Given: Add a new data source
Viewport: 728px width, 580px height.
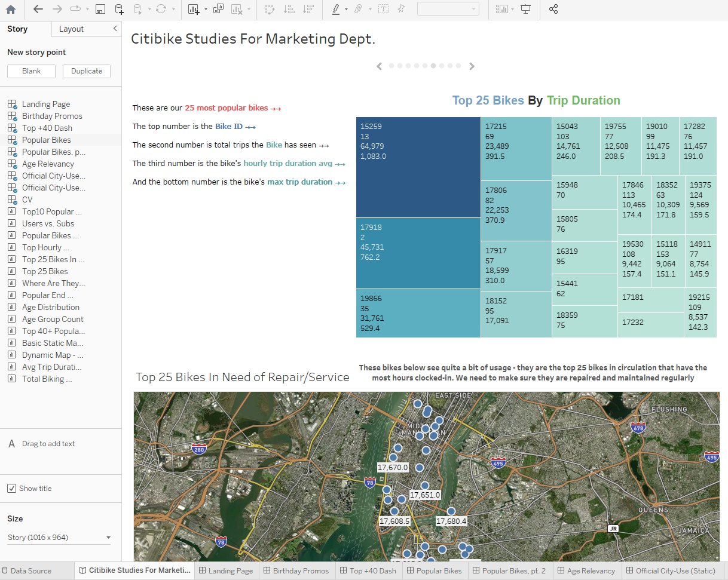Looking at the screenshot, I should point(118,10).
